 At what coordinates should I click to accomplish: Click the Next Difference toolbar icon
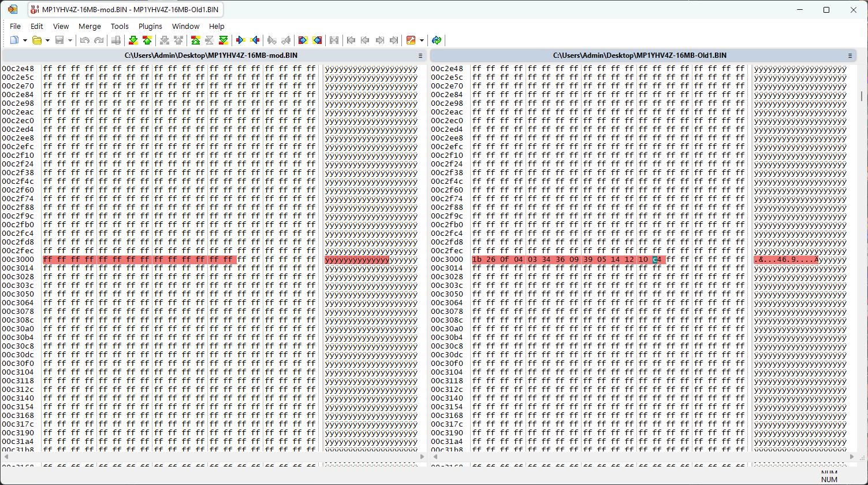click(133, 40)
